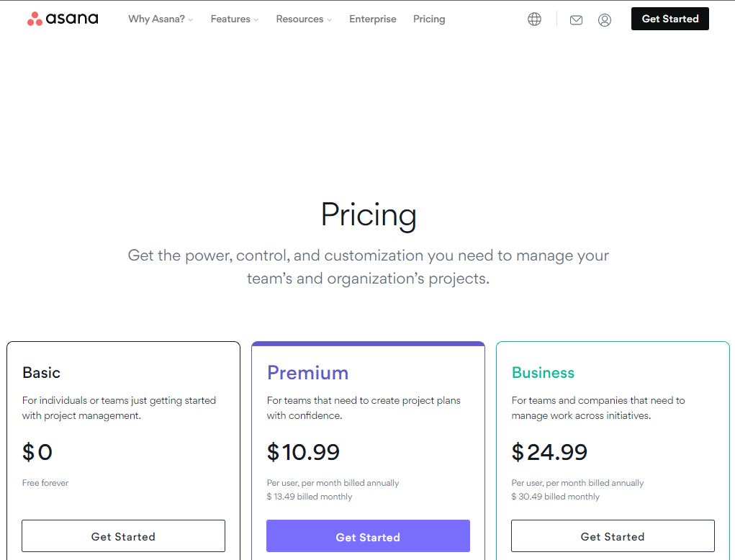This screenshot has width=735, height=560.
Task: Click the Basic plan heading
Action: [41, 373]
